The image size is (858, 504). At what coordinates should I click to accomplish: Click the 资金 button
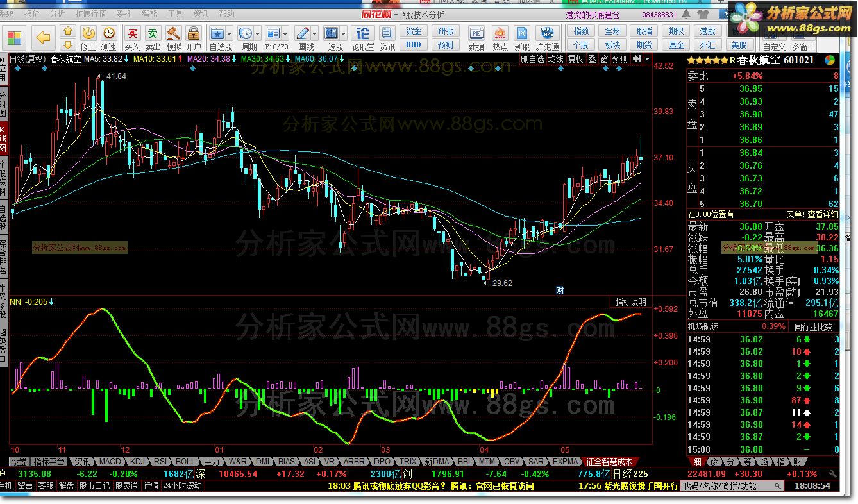pyautogui.click(x=414, y=31)
